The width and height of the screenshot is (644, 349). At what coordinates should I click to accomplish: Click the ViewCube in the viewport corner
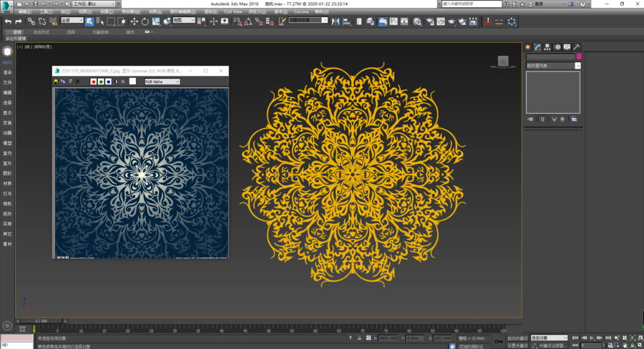pyautogui.click(x=503, y=62)
